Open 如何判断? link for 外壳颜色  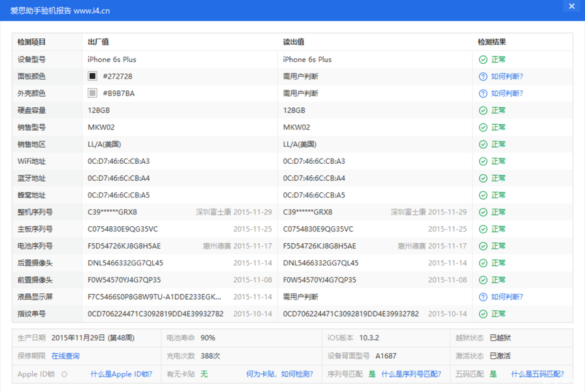coord(507,93)
